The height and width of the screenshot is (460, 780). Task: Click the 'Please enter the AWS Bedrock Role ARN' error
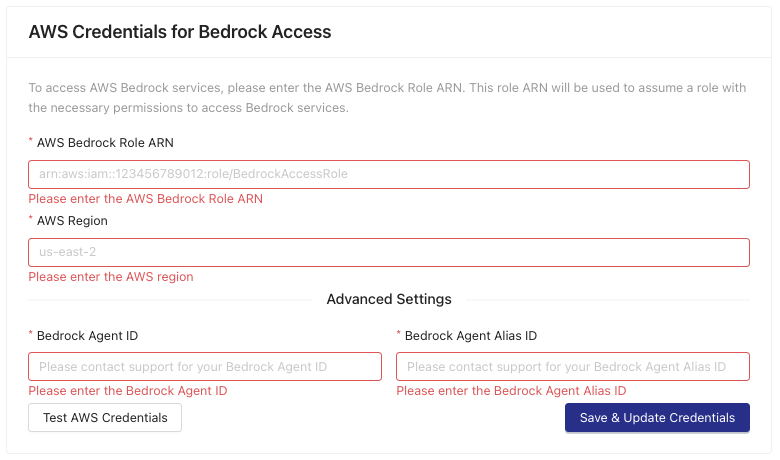tap(145, 199)
